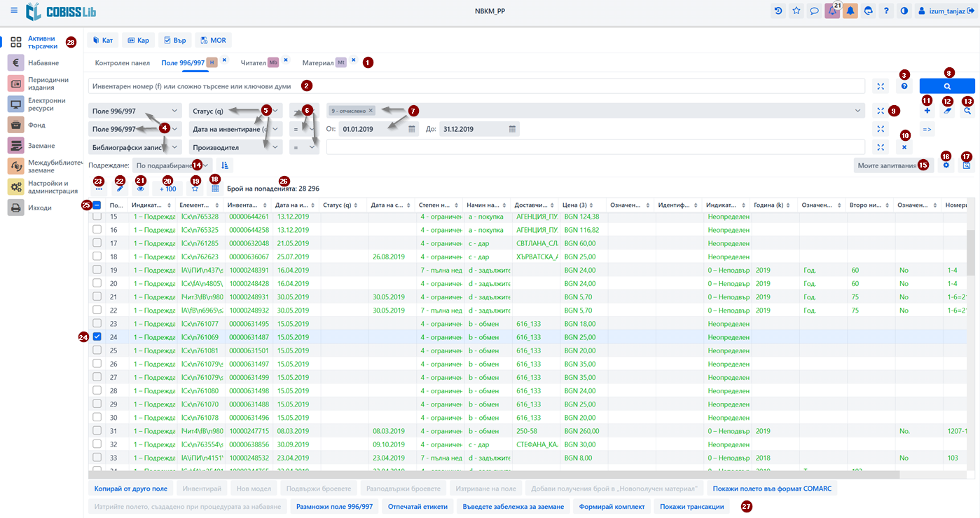Open the history icon in top bar

click(778, 11)
